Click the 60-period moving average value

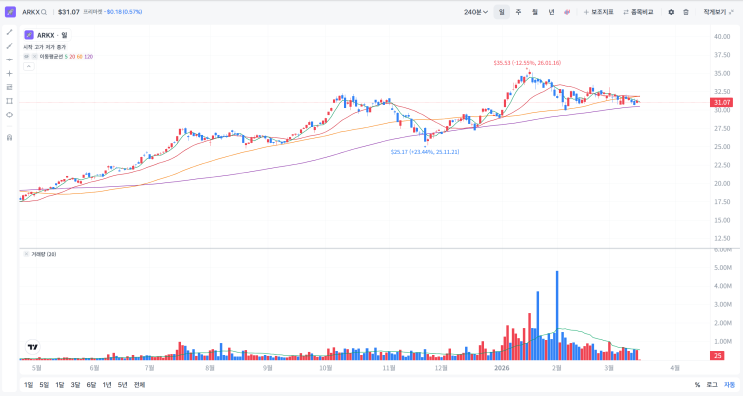[x=79, y=56]
